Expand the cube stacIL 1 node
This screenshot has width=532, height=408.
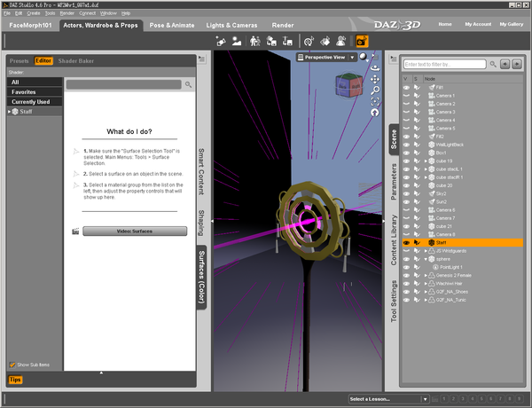pyautogui.click(x=426, y=169)
